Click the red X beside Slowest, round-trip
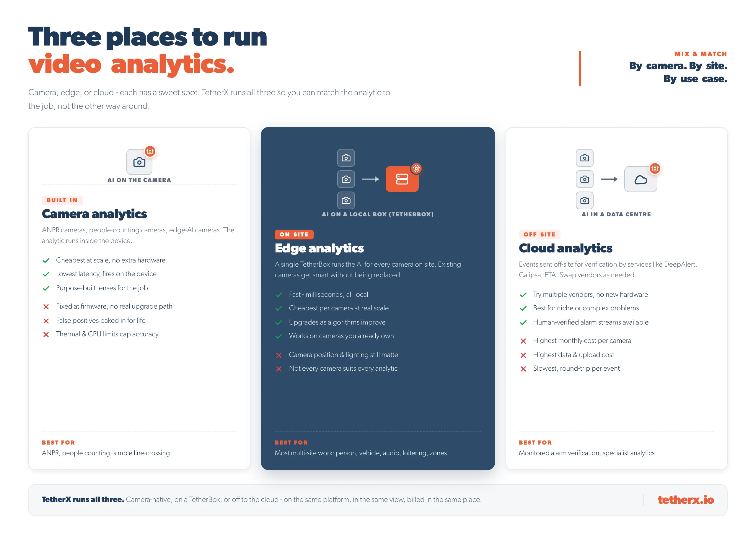 (x=523, y=369)
